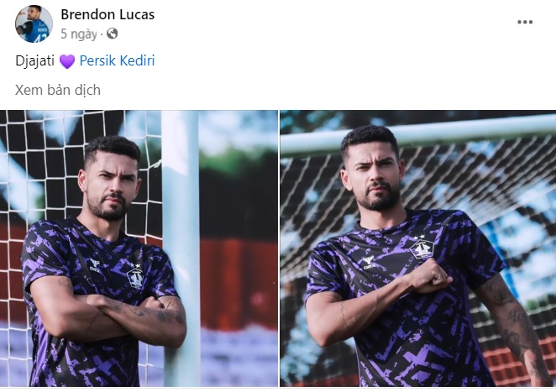The image size is (556, 392).
Task: Click the clenched fist in right photo
Action: pyautogui.click(x=431, y=276)
